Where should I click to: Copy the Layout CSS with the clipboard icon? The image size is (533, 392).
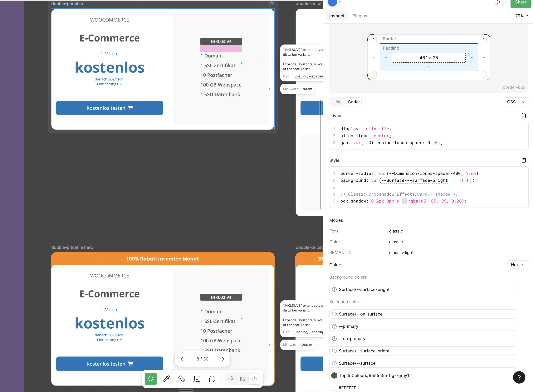tap(524, 115)
